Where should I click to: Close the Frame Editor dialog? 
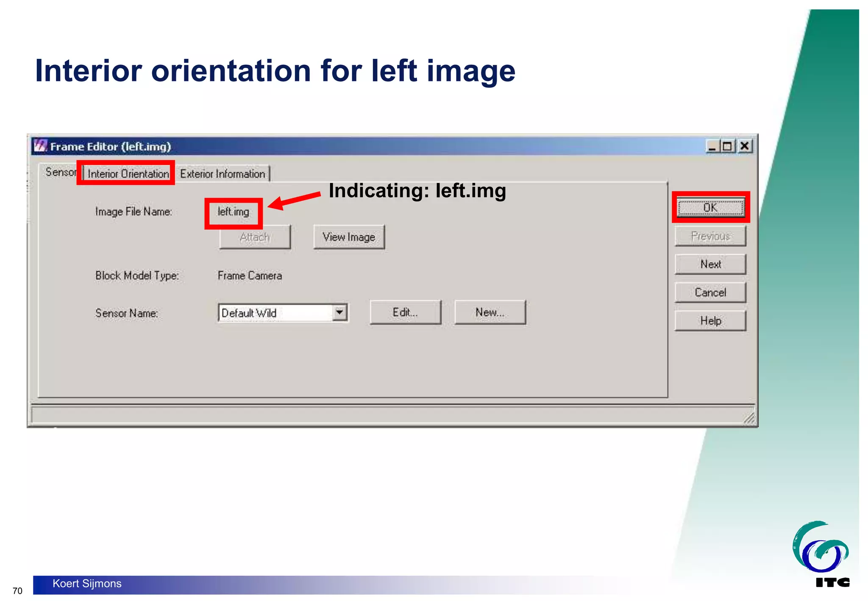coord(744,147)
